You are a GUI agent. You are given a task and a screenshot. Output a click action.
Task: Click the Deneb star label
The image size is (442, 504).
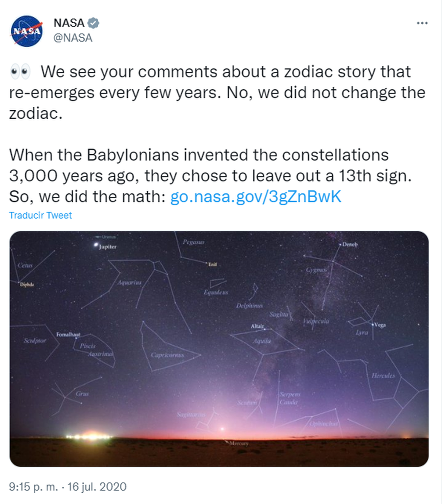[350, 244]
